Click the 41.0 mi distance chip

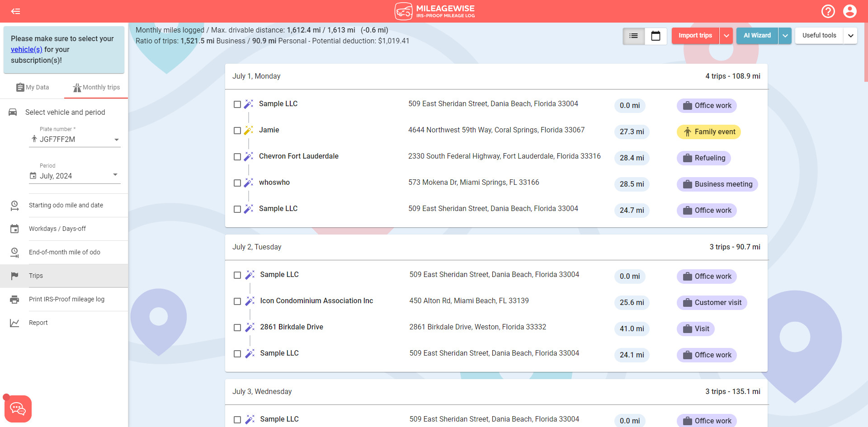(x=632, y=329)
